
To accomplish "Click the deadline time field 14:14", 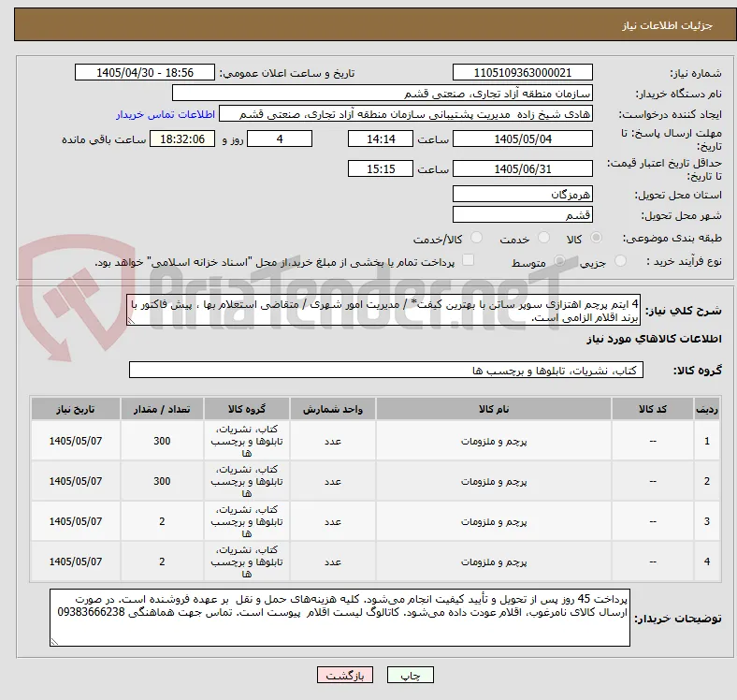I will point(381,139).
